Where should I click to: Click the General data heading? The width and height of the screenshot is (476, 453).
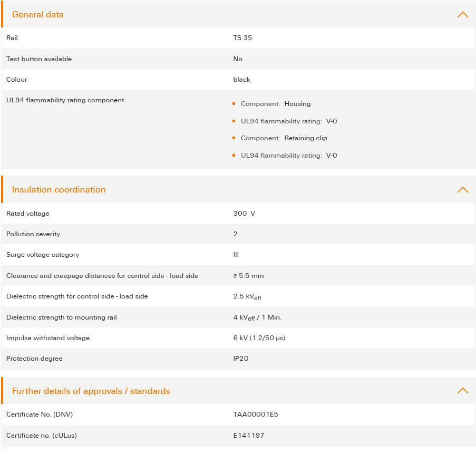pyautogui.click(x=37, y=15)
